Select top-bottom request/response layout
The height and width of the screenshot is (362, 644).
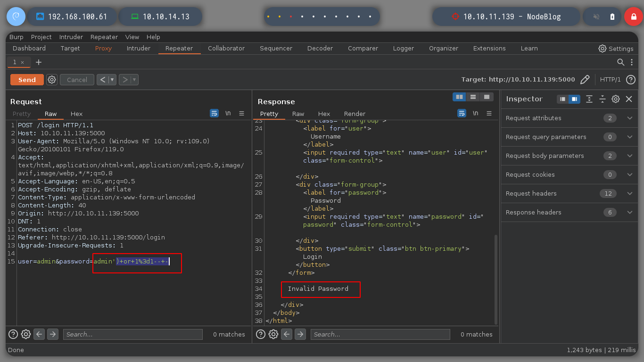[x=473, y=97]
